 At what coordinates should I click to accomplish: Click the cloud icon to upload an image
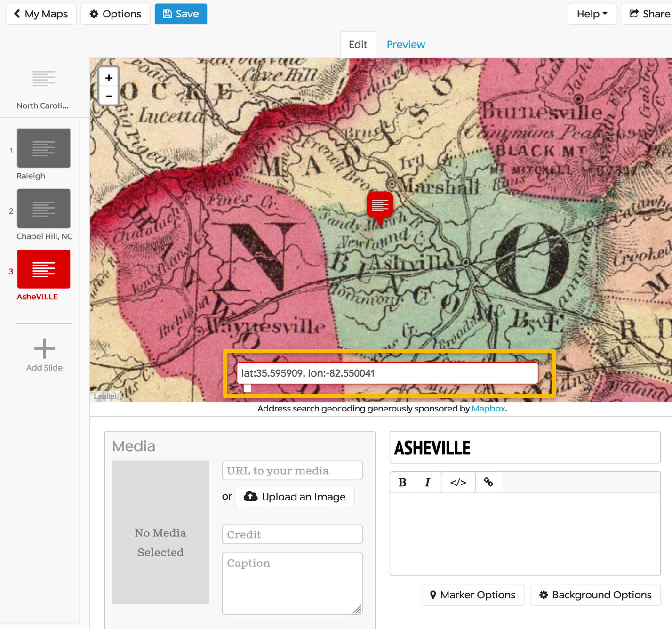250,496
